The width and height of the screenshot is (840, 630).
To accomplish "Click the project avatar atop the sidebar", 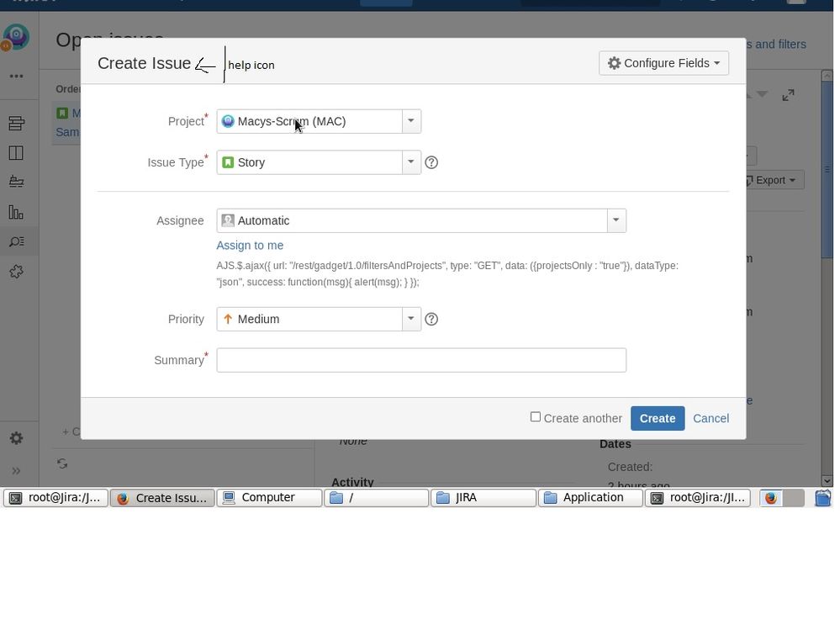I will (16, 37).
